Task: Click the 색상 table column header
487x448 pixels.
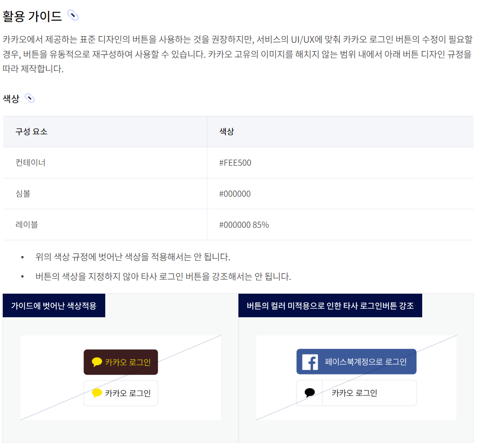Action: 340,132
